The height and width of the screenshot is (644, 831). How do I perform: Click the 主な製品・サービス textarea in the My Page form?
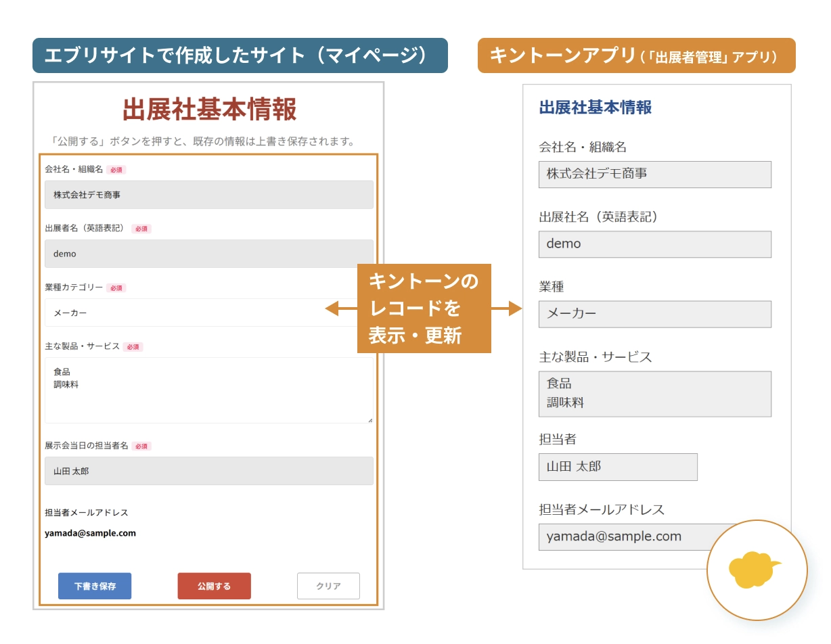tap(209, 390)
